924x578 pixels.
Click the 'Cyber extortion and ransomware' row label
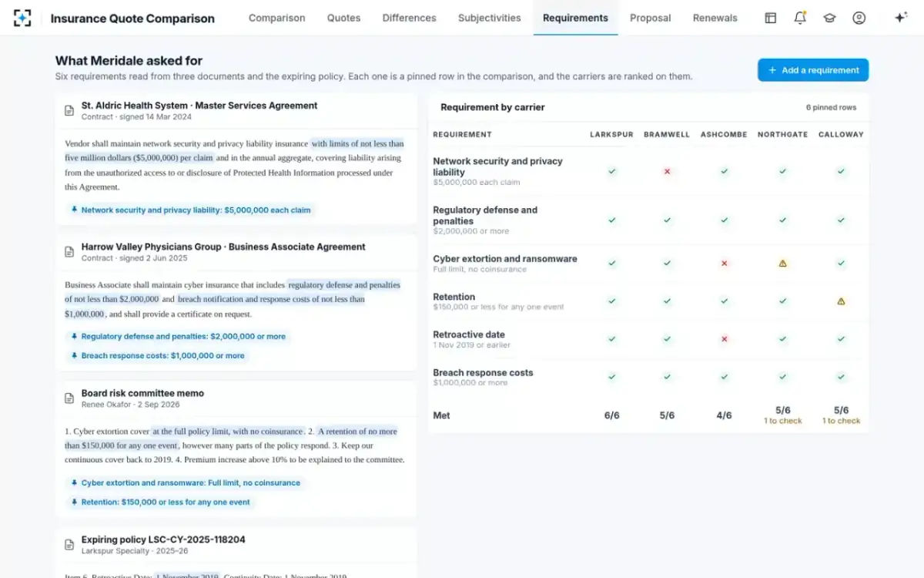[505, 259]
